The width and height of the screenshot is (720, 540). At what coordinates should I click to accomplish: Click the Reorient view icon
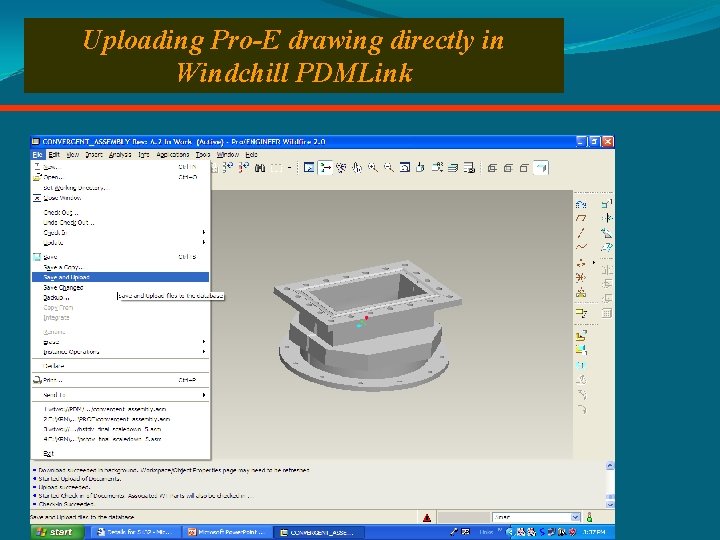421,168
